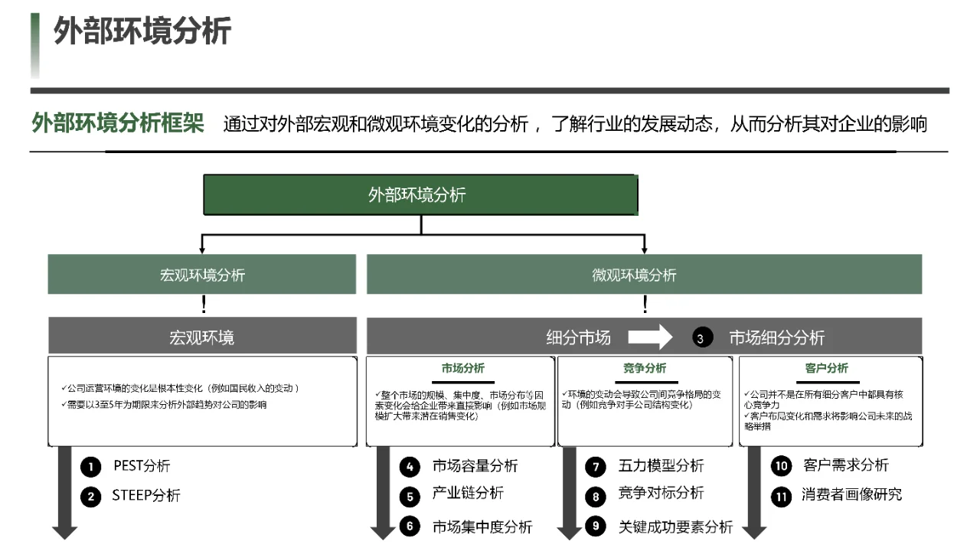Click the 细分市场 gray banner

click(579, 335)
